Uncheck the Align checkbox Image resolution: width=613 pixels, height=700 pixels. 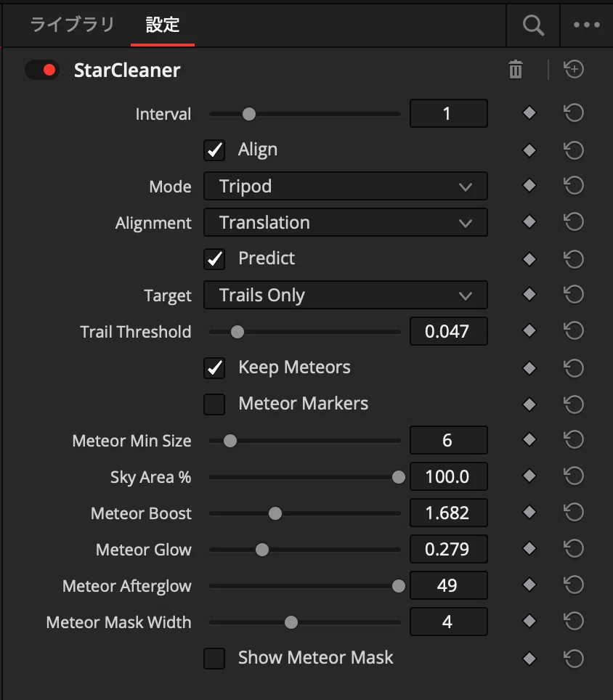214,150
